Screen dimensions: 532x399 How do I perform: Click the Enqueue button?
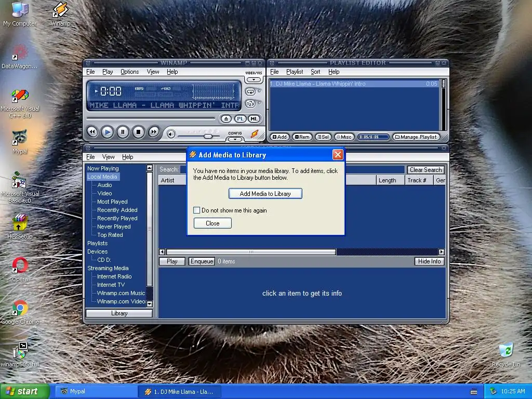[x=202, y=261]
